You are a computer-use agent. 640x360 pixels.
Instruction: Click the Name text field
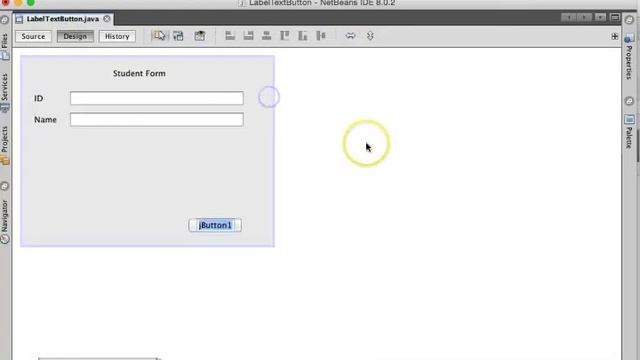(157, 120)
